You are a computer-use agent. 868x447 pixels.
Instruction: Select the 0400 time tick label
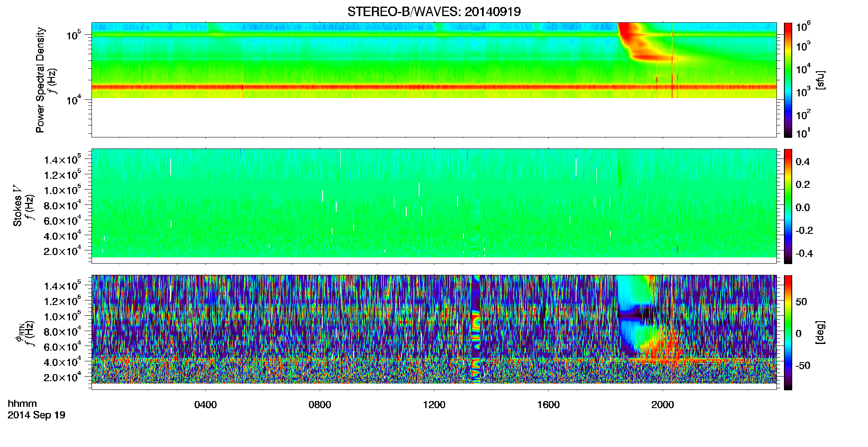[205, 404]
